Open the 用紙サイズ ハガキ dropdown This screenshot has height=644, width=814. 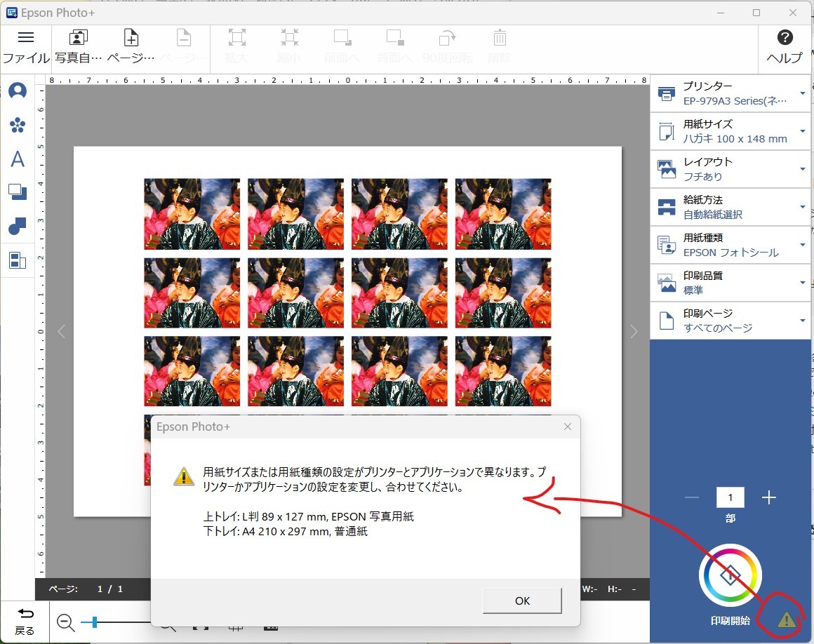[730, 131]
